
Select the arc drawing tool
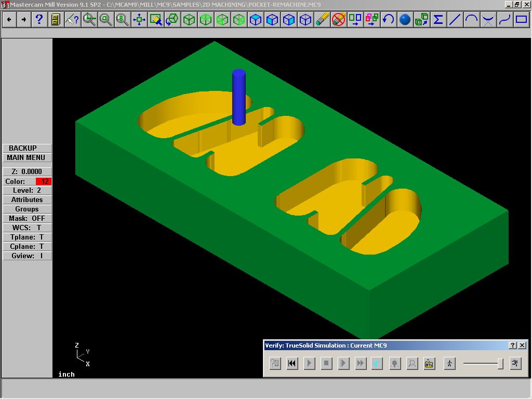pyautogui.click(x=472, y=20)
